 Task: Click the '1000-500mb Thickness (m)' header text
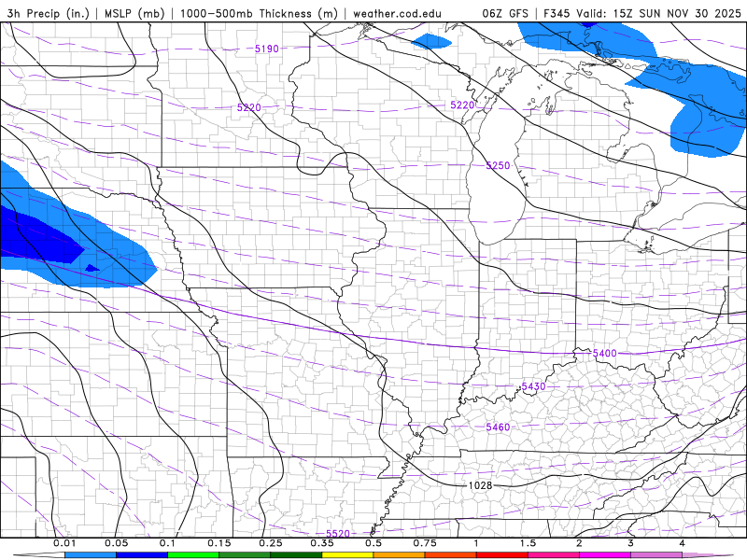(259, 13)
